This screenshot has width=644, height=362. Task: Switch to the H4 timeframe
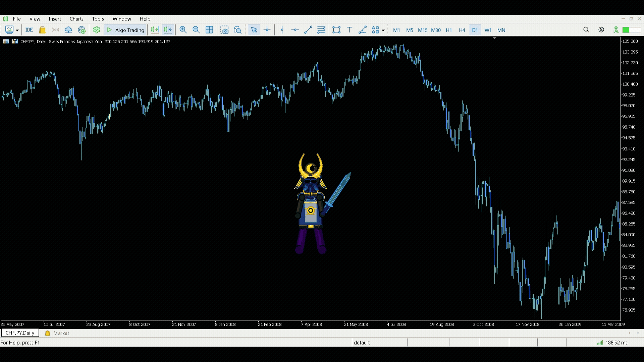462,30
